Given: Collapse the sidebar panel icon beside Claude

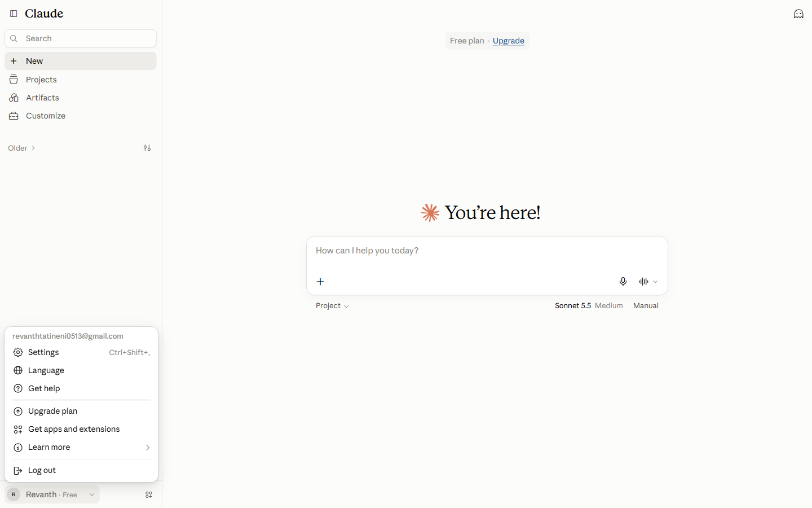Looking at the screenshot, I should click(14, 14).
